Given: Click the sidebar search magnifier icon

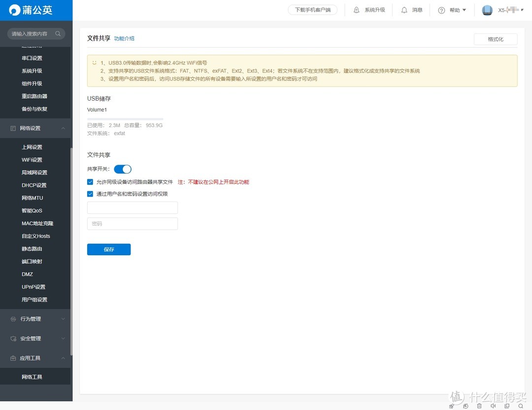Looking at the screenshot, I should [58, 34].
